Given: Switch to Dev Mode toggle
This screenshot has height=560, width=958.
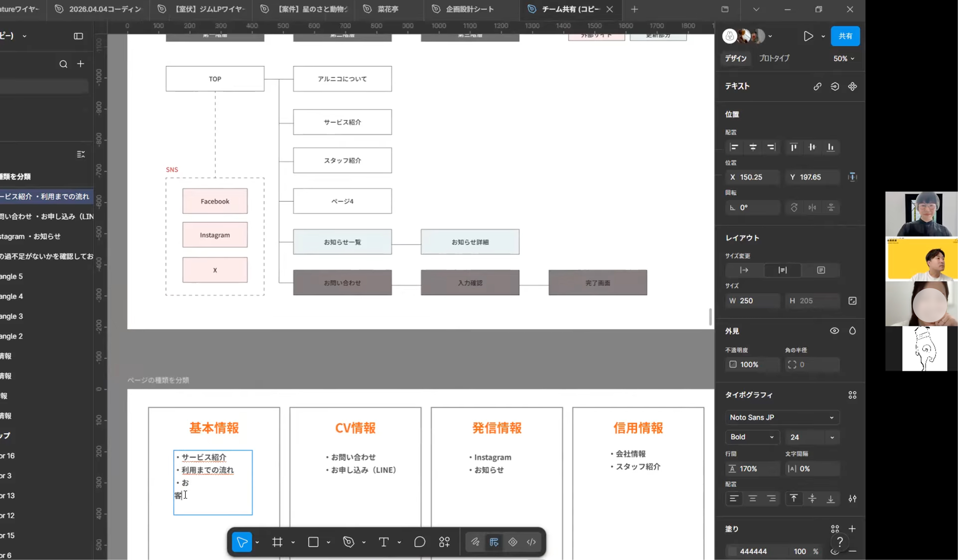Looking at the screenshot, I should pos(531,542).
